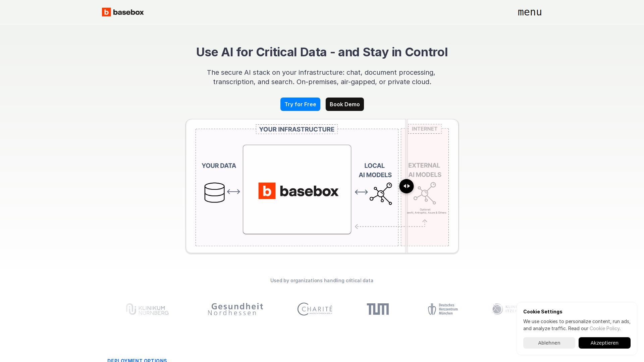Click the TUM university logo

[378, 309]
